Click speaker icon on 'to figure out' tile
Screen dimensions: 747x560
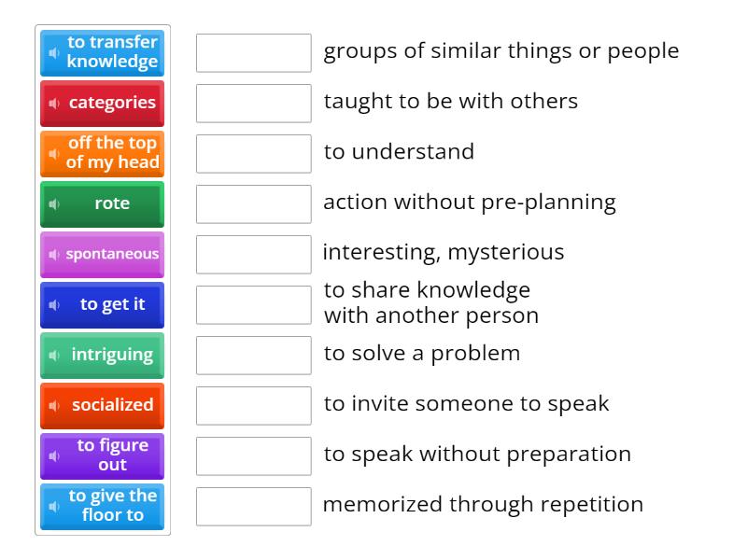coord(54,456)
